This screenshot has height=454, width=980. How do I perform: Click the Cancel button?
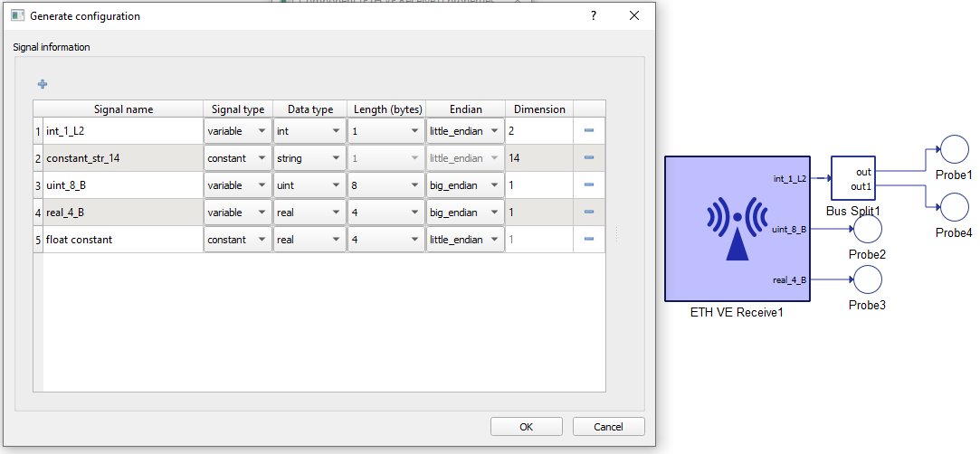pos(607,427)
